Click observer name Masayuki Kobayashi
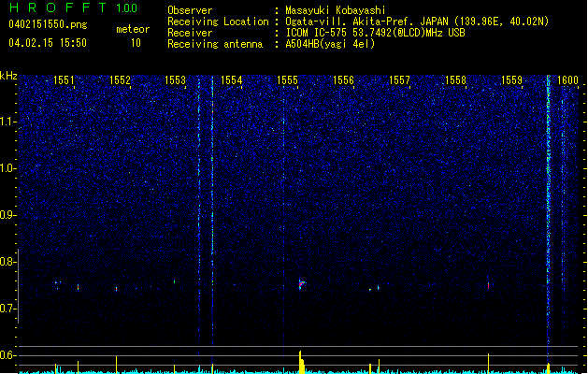The height and width of the screenshot is (374, 588). tap(336, 10)
